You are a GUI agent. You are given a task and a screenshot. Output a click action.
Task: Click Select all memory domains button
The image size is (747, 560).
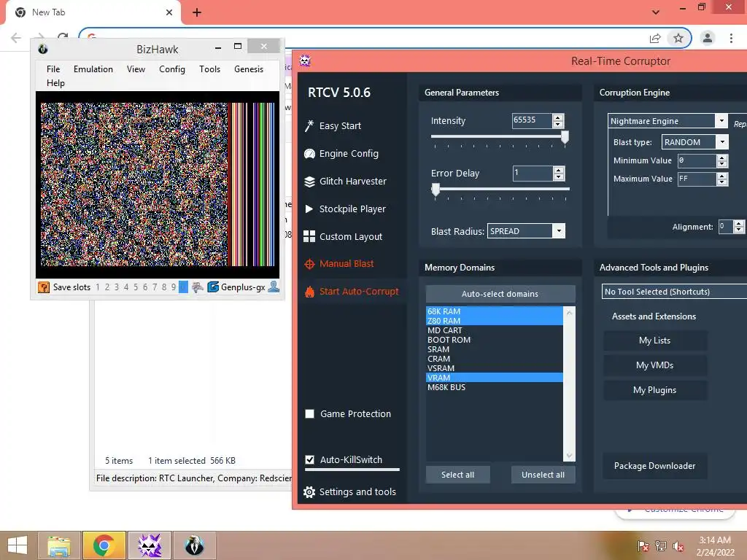(x=458, y=475)
